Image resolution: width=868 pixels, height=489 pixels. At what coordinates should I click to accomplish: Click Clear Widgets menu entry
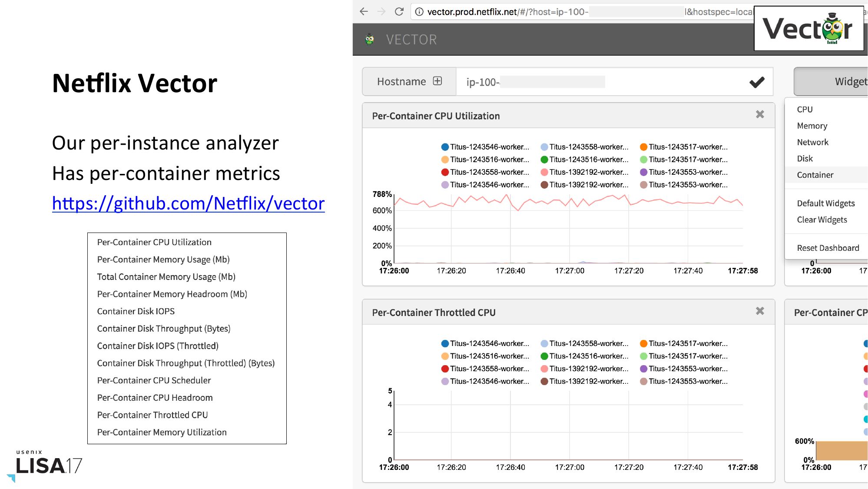(822, 220)
